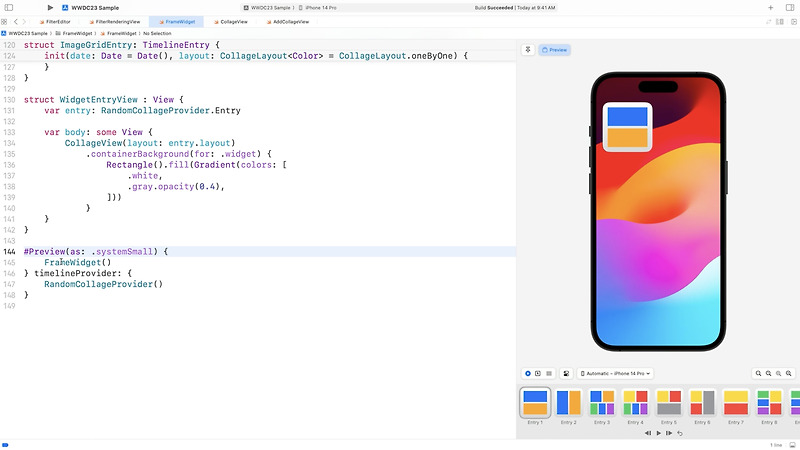Select the Entry 3 timeline thumbnail
This screenshot has height=450, width=800.
click(602, 403)
